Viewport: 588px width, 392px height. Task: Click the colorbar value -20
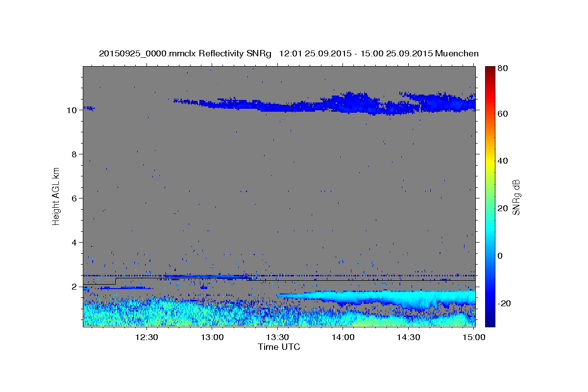click(x=504, y=303)
